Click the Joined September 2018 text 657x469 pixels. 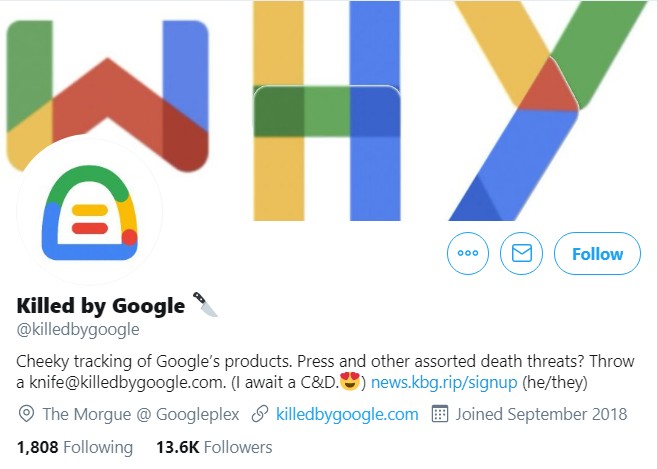click(541, 414)
